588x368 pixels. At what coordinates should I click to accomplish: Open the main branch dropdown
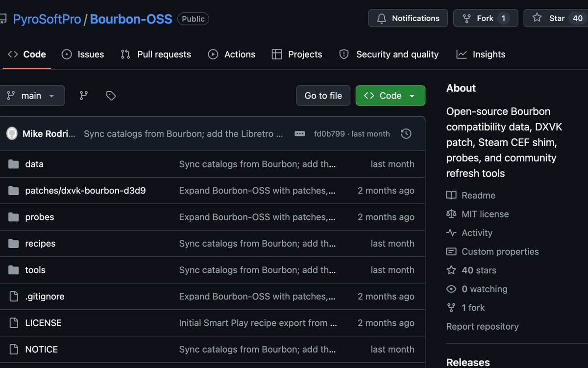[x=31, y=96]
